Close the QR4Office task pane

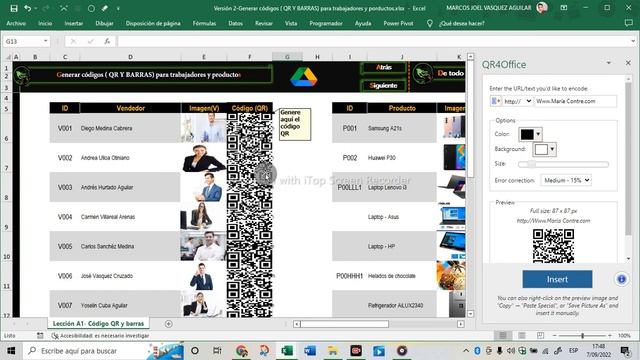pos(628,63)
